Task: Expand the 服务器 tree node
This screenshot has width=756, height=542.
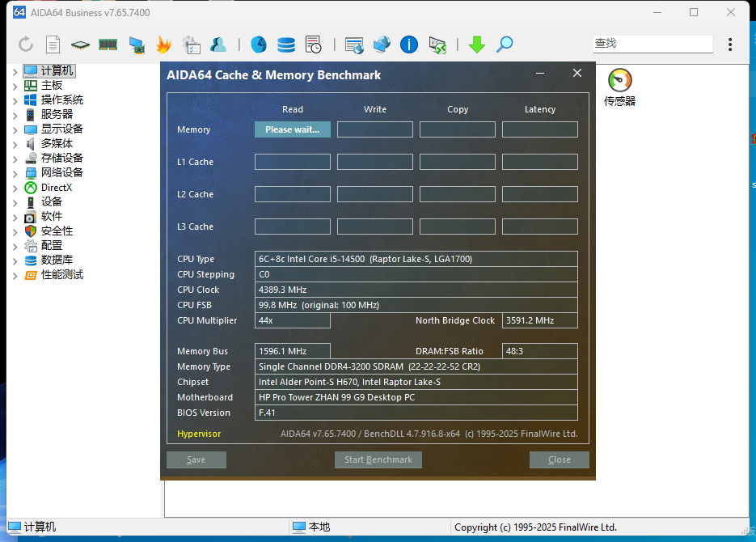Action: click(x=15, y=116)
